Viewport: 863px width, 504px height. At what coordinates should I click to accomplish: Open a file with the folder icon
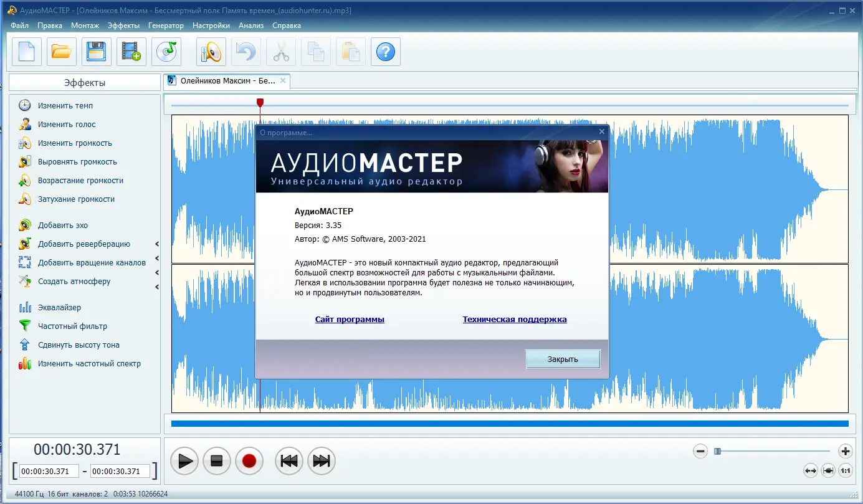click(62, 52)
